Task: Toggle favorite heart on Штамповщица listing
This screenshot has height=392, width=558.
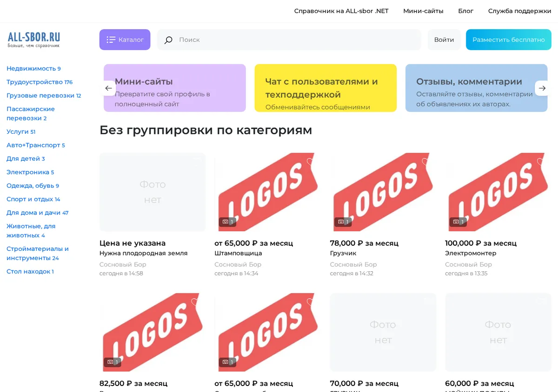Action: pos(310,162)
